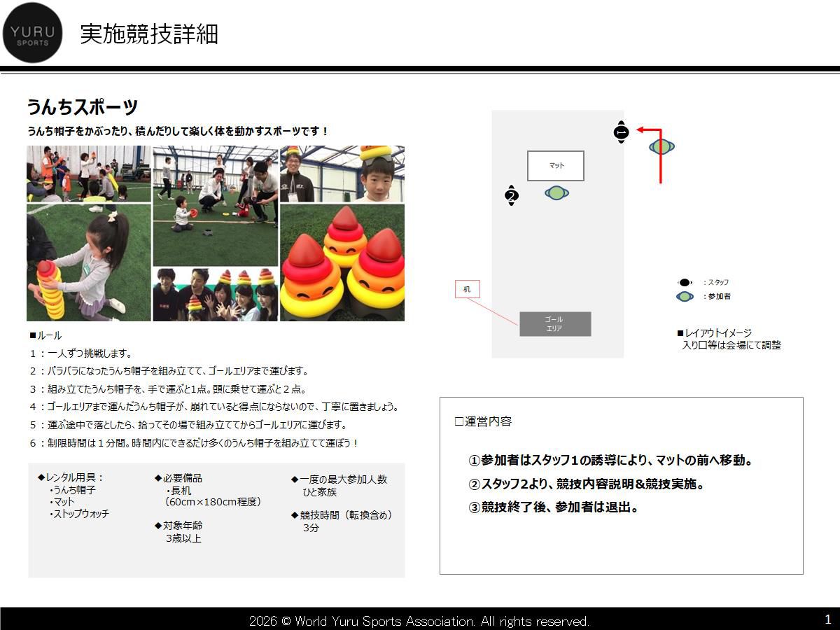Click the green participant icon below the mat
The height and width of the screenshot is (630, 840).
tap(556, 192)
